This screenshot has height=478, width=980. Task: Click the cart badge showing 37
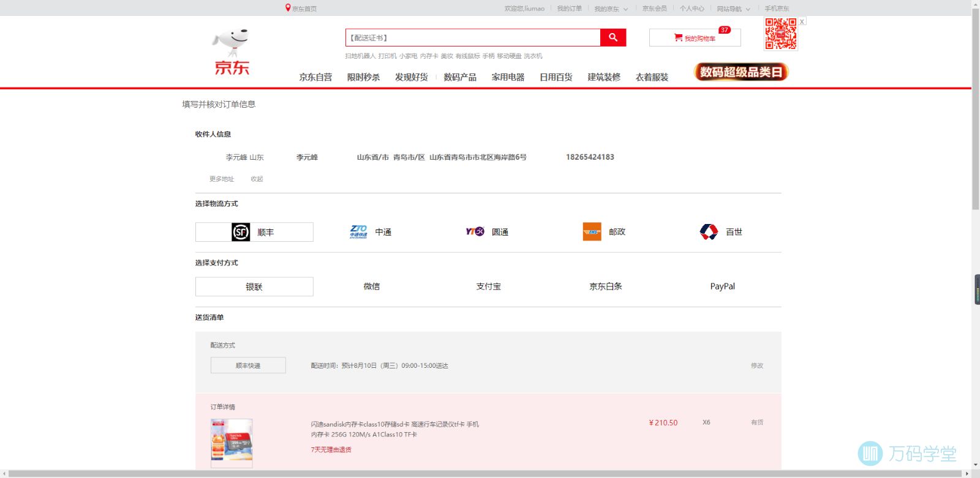[725, 30]
